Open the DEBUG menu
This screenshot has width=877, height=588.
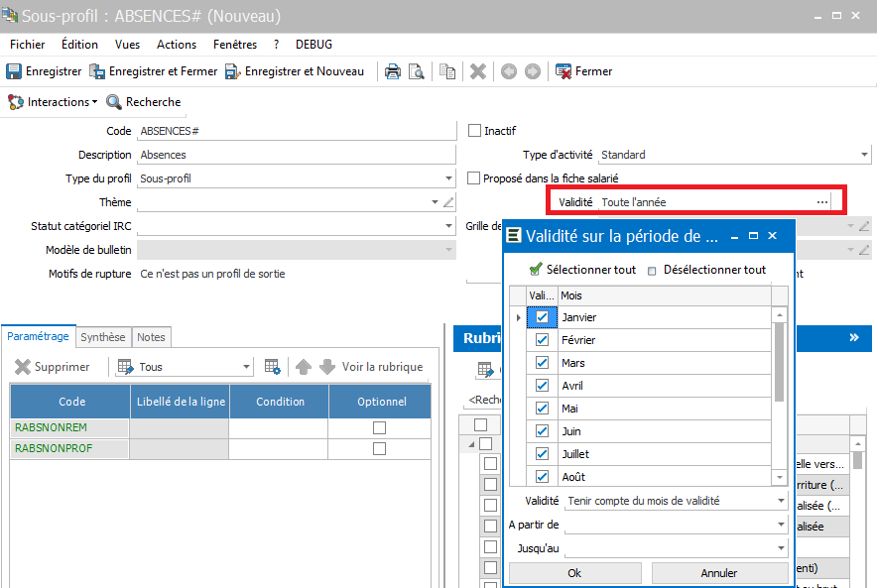313,45
